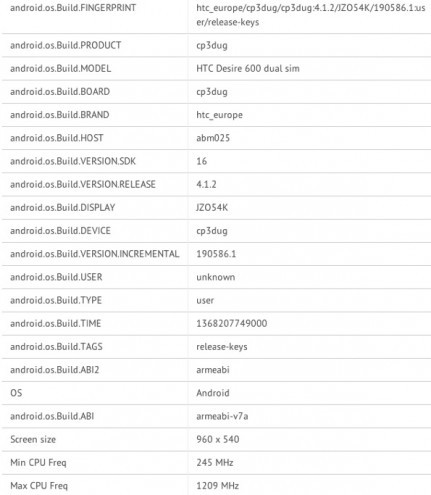Click the release-keys tags value
Viewport: 431px width, 495px height.
point(222,347)
